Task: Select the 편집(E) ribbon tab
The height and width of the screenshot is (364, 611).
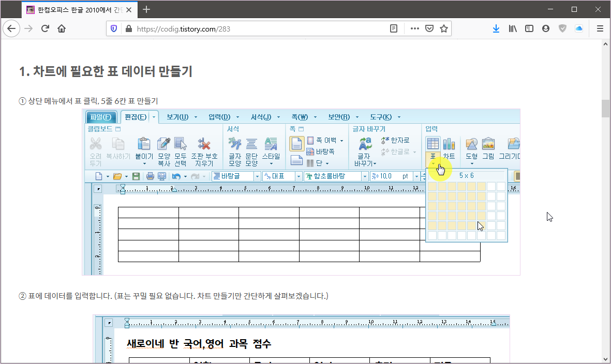Action: 136,117
